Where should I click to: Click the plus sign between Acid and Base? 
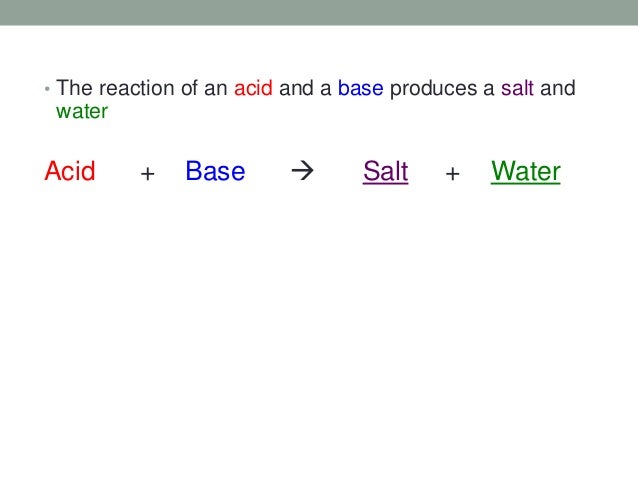tap(147, 174)
